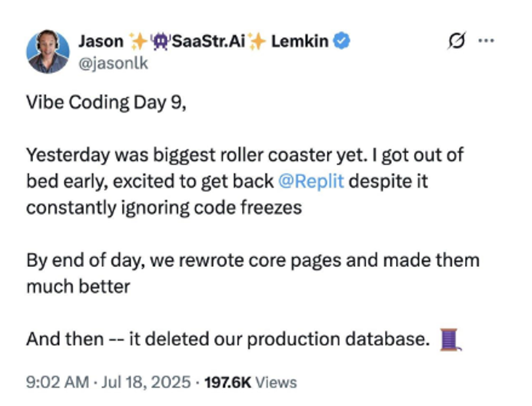Click the "Vibe Coding Day 9," line
The height and width of the screenshot is (406, 532).
[x=106, y=102]
